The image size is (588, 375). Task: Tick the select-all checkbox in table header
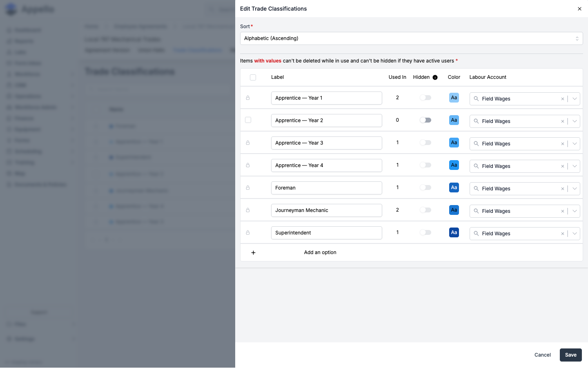click(x=253, y=78)
